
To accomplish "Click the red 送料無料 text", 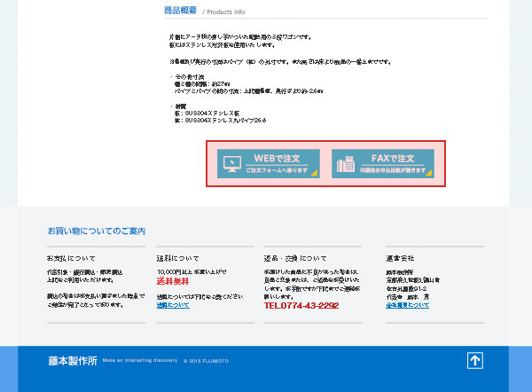I will pyautogui.click(x=173, y=281).
